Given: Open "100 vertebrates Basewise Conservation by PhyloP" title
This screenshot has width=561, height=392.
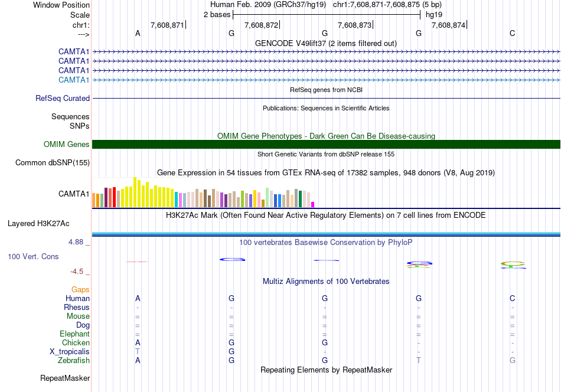Looking at the screenshot, I should [326, 243].
